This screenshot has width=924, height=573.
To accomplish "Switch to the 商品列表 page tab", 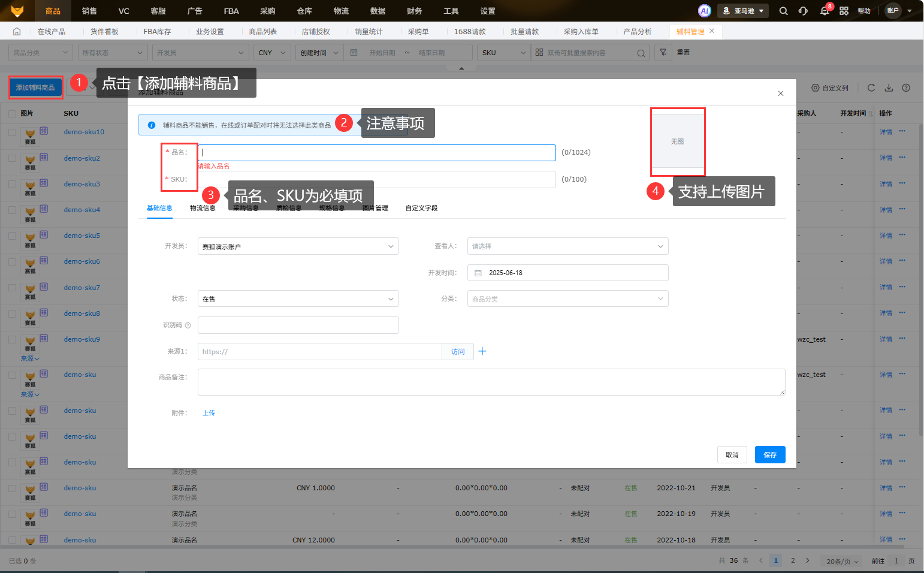I will 263,32.
